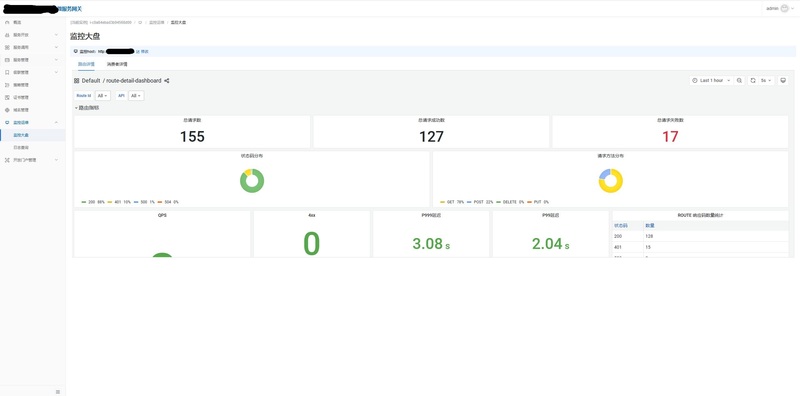Refresh the dashboard with the circular arrows icon
This screenshot has width=800, height=396.
[753, 81]
